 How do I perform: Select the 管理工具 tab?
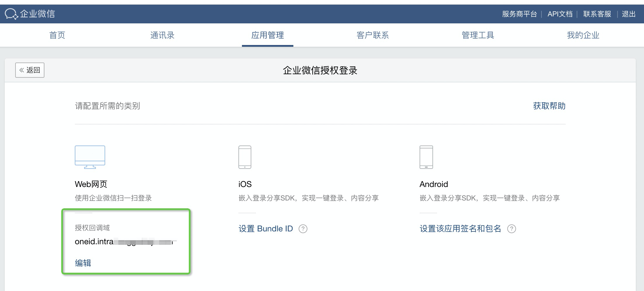(x=477, y=35)
